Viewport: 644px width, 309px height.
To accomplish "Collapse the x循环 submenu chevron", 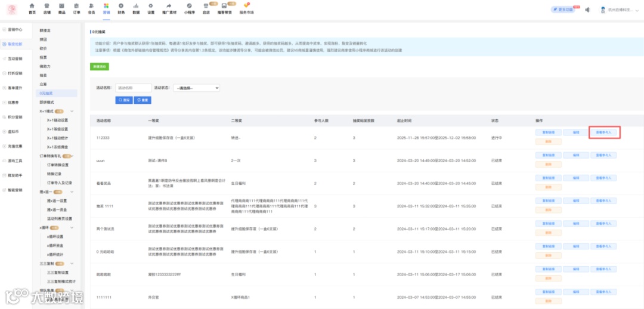I will (x=72, y=227).
